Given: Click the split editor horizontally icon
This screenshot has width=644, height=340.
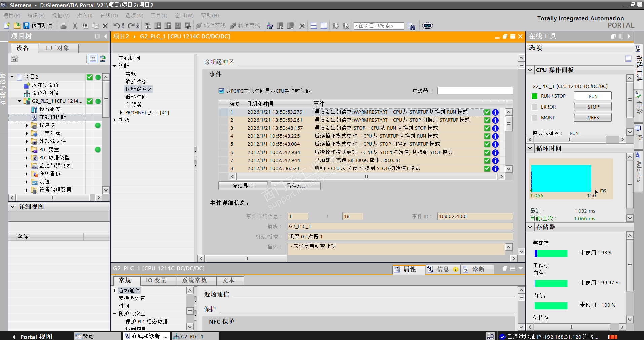Looking at the screenshot, I should pyautogui.click(x=314, y=26).
